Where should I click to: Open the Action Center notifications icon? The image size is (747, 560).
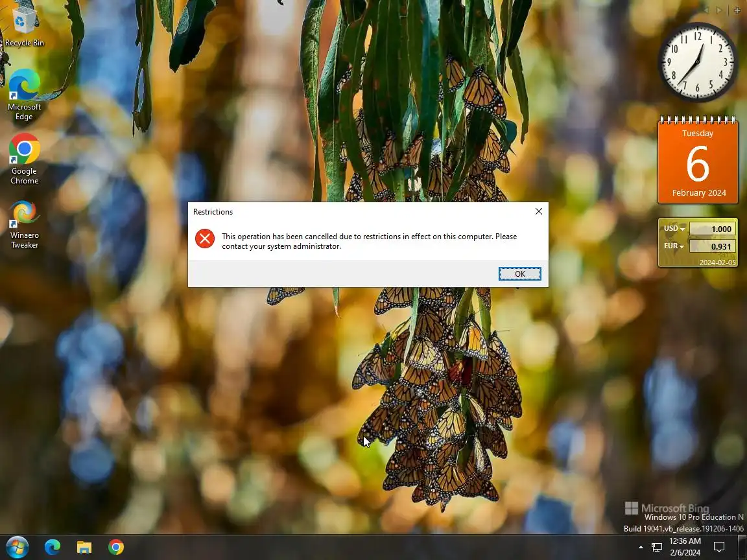pyautogui.click(x=719, y=547)
